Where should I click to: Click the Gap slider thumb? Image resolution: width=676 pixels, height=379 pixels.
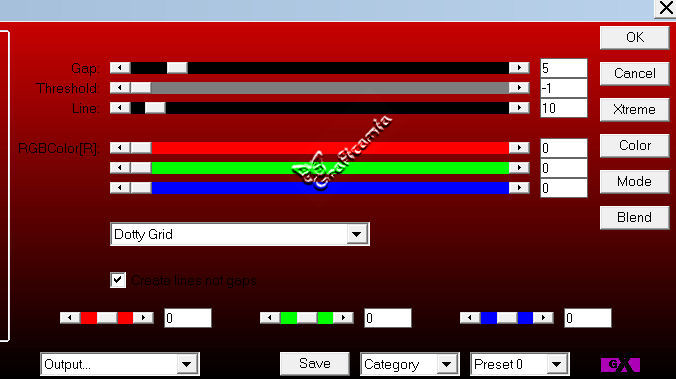[x=177, y=68]
